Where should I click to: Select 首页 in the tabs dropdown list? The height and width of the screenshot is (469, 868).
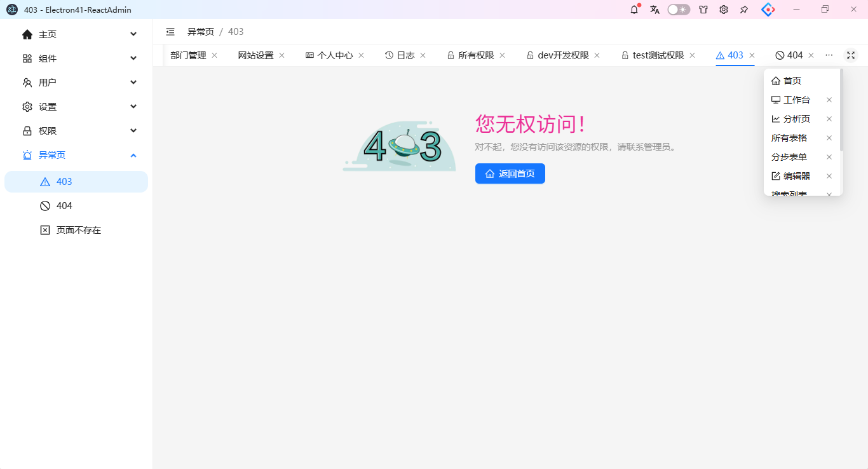(x=802, y=81)
